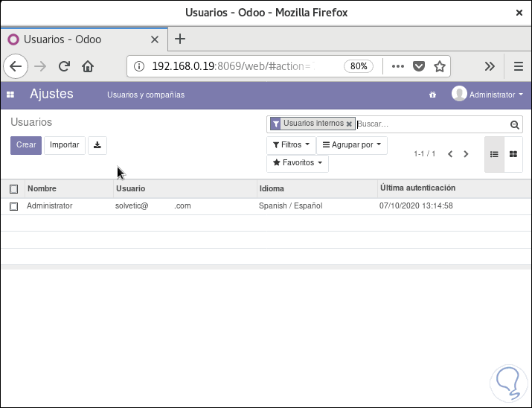Click the 1-1 / 1 pager counter
This screenshot has width=532, height=408.
tap(424, 154)
